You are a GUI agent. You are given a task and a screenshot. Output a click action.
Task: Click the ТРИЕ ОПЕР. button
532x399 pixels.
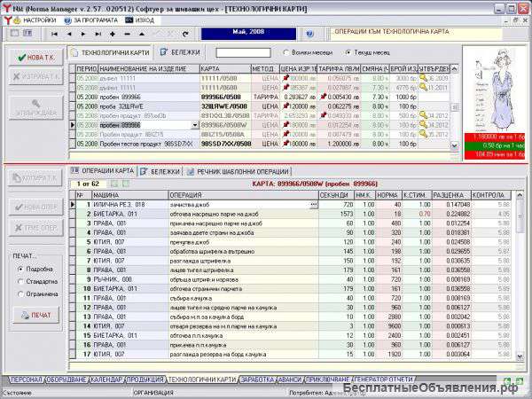pos(36,228)
